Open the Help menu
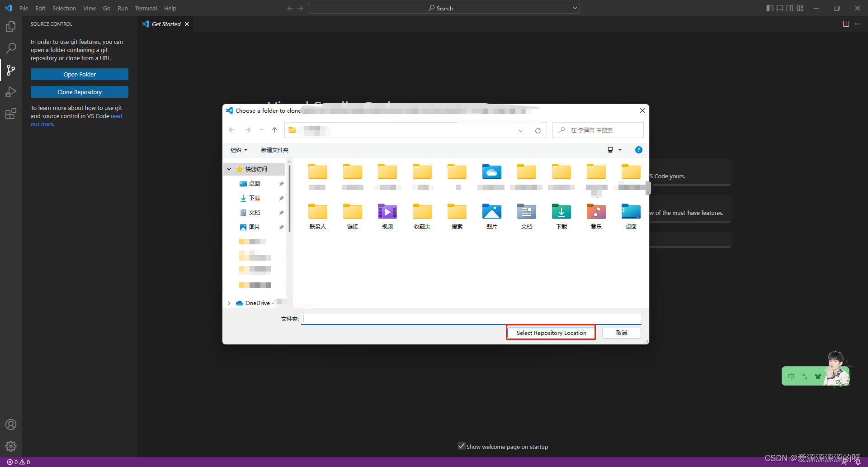This screenshot has height=467, width=868. 170,8
